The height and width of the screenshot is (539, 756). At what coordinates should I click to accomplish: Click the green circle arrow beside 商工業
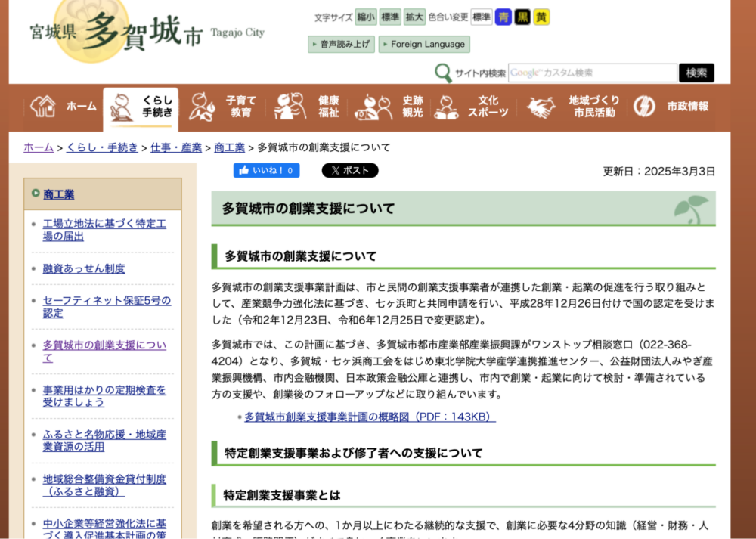pos(36,194)
